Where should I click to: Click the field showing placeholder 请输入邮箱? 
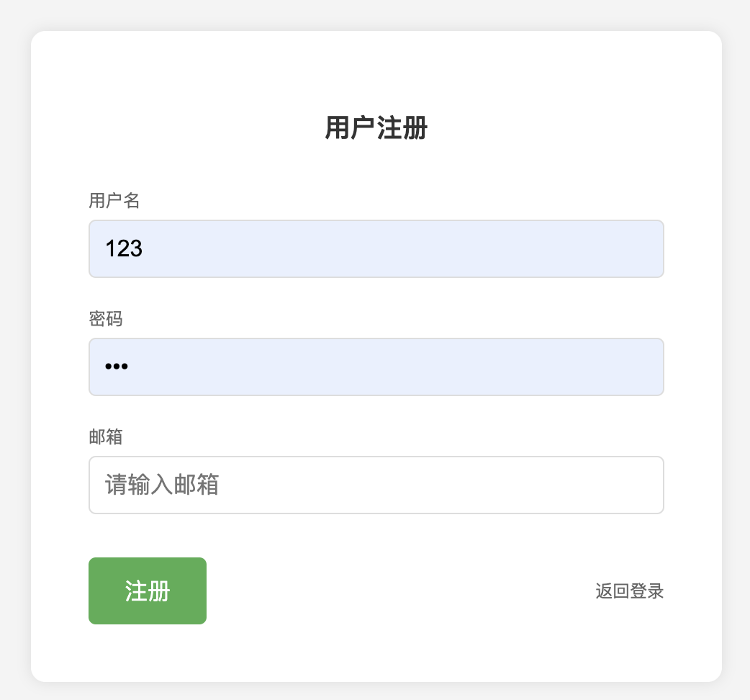[x=376, y=485]
